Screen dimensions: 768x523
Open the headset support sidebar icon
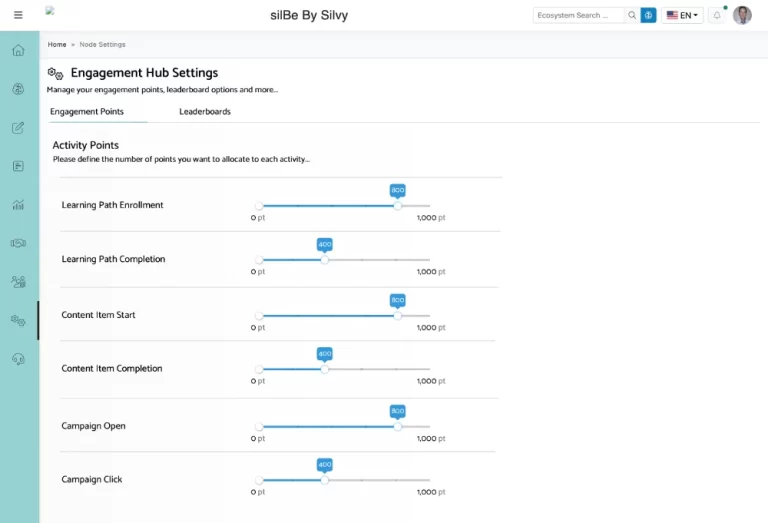tap(18, 359)
